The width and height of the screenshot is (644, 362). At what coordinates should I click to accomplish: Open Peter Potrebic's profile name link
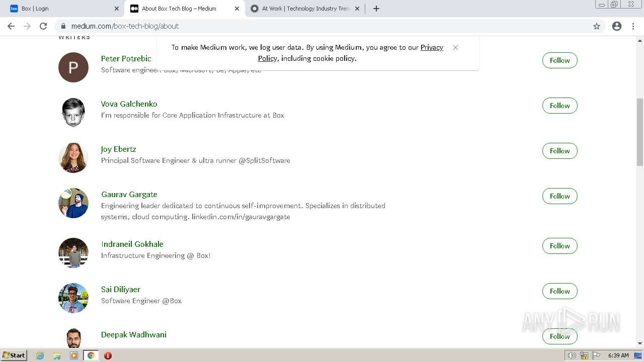click(126, 58)
